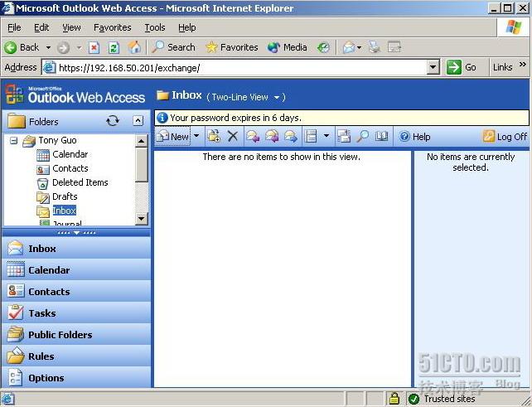532x407 pixels.
Task: Open the browser Help menu
Action: click(187, 27)
